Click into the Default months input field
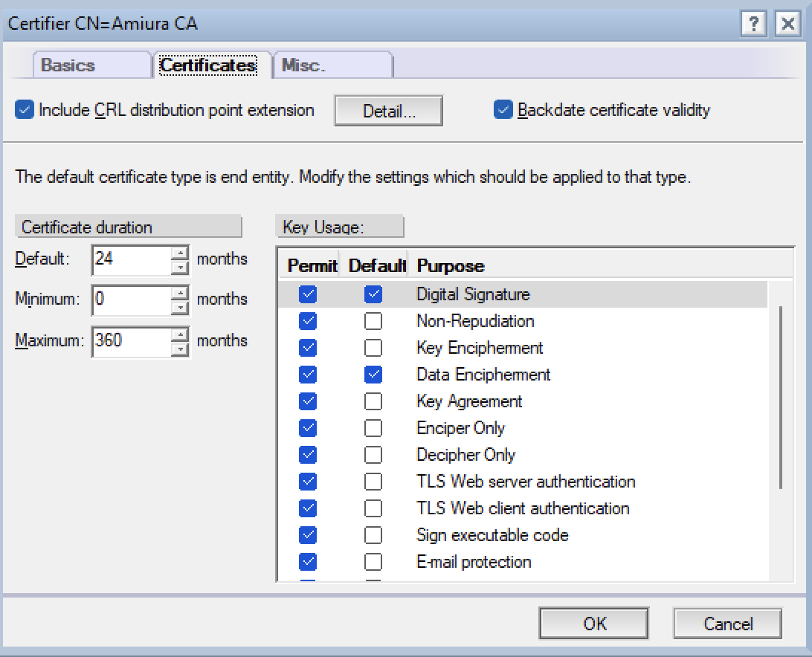 132,260
